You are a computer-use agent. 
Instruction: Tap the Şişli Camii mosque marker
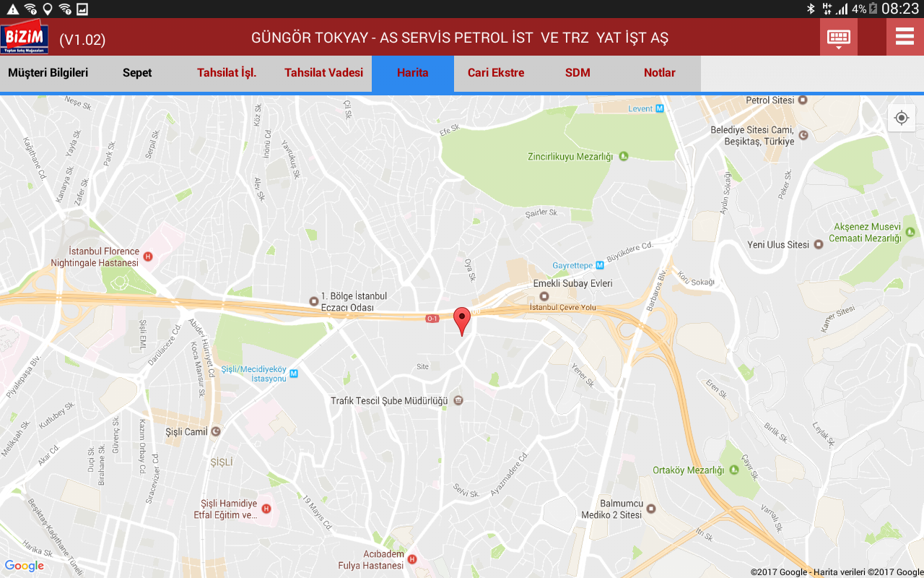pyautogui.click(x=215, y=431)
